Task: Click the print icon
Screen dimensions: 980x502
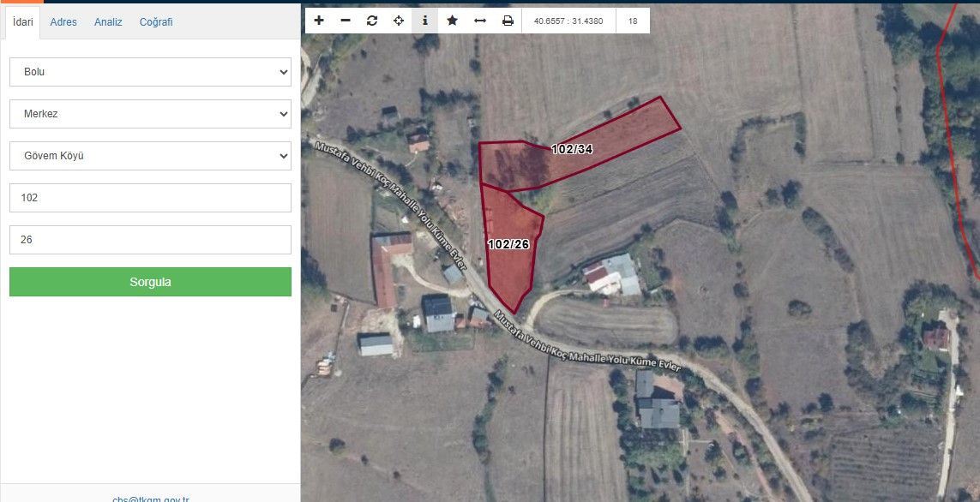Action: point(508,21)
